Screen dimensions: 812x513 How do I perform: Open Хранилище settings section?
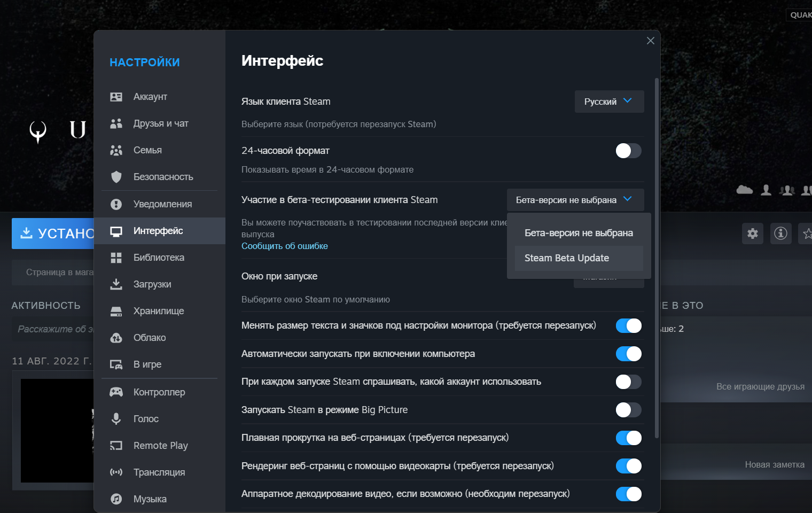(x=159, y=311)
